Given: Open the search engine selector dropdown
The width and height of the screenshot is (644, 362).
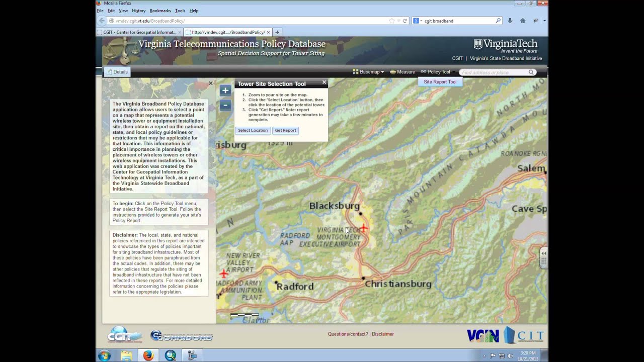Looking at the screenshot, I should pos(417,21).
